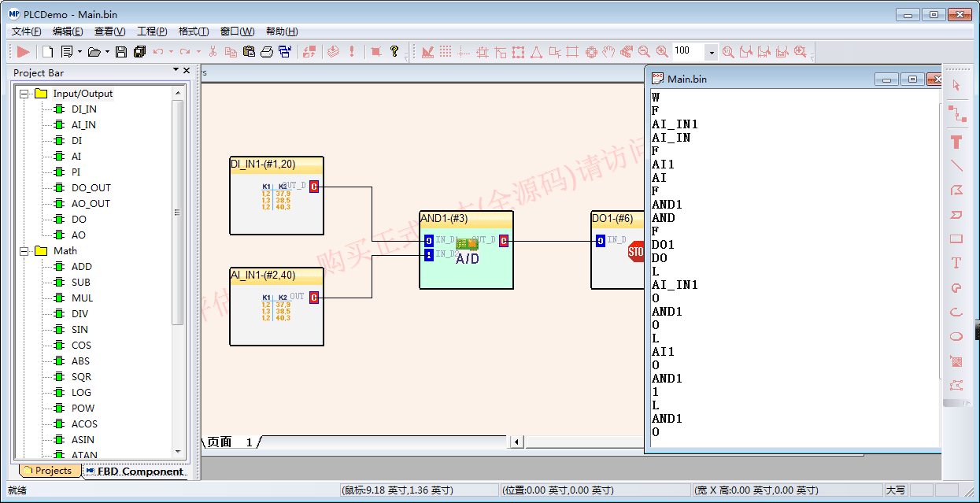Open the 工程(P) menu
980x503 pixels.
tap(151, 31)
